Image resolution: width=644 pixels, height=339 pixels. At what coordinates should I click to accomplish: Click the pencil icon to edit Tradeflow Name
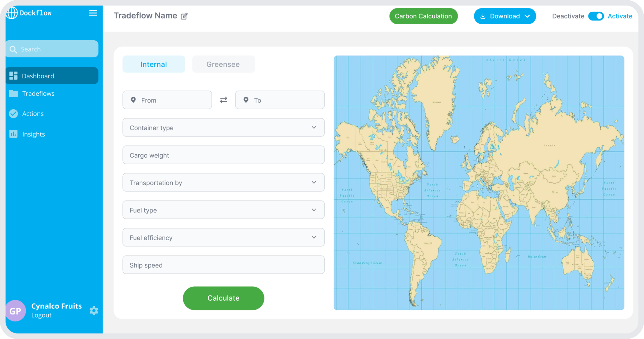[184, 16]
